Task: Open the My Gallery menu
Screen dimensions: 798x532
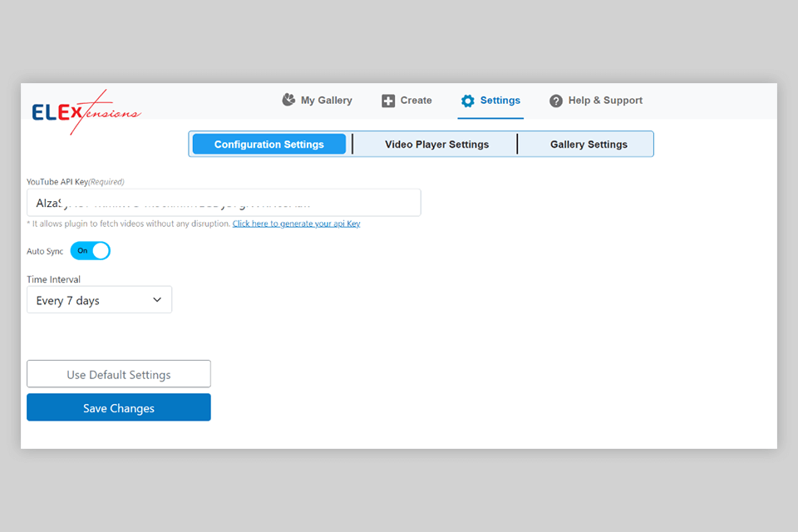Action: pos(317,101)
